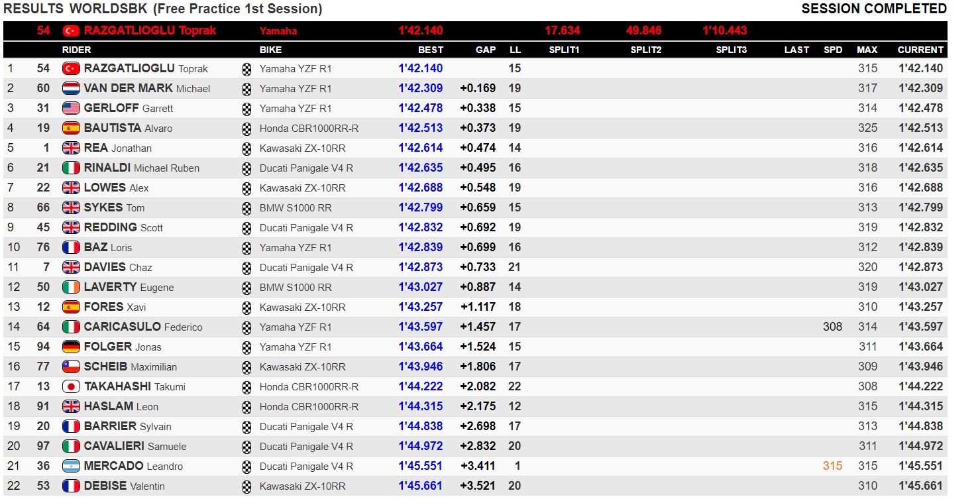Click rider name DAVIES Chaz
Image resolution: width=980 pixels, height=503 pixels.
[x=118, y=267]
